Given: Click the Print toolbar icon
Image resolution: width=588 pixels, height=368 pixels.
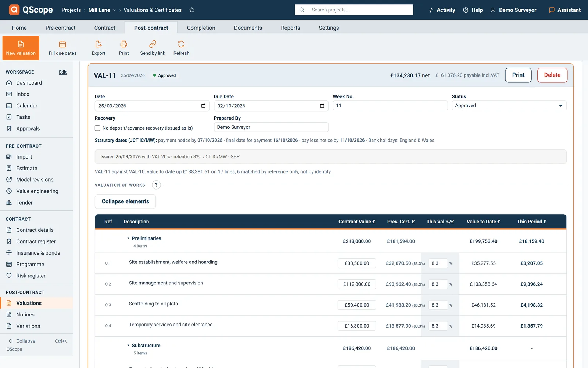Looking at the screenshot, I should pyautogui.click(x=124, y=48).
